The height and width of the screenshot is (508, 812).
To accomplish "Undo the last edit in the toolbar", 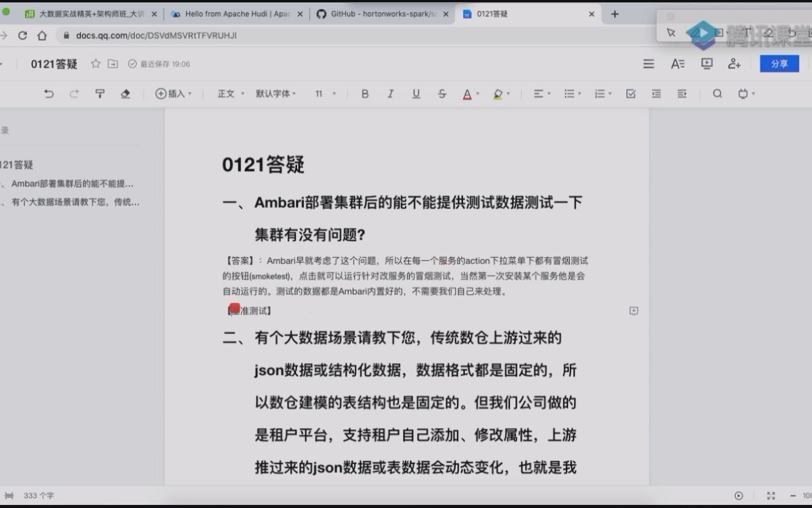I will 49,93.
